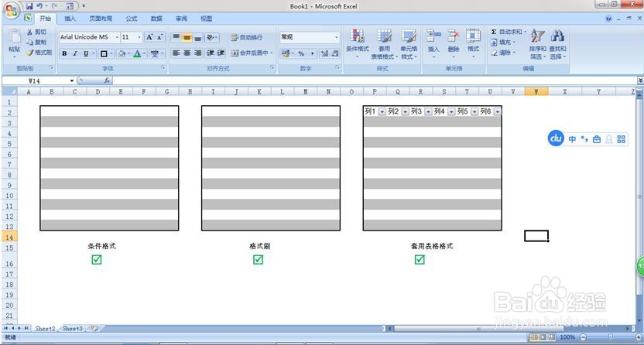
Task: Middle-align cell contents
Action: click(x=187, y=37)
